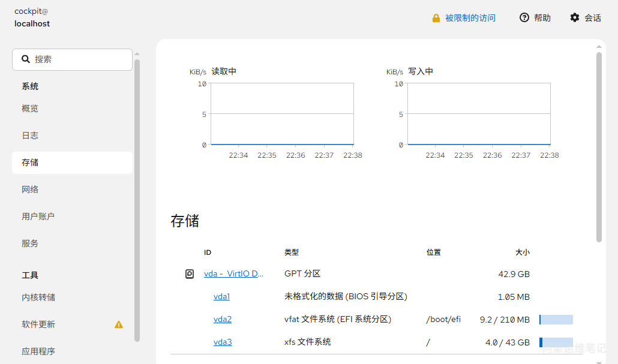Image resolution: width=618 pixels, height=364 pixels.
Task: Open the vda - VirtIO D... disk link
Action: click(x=233, y=274)
